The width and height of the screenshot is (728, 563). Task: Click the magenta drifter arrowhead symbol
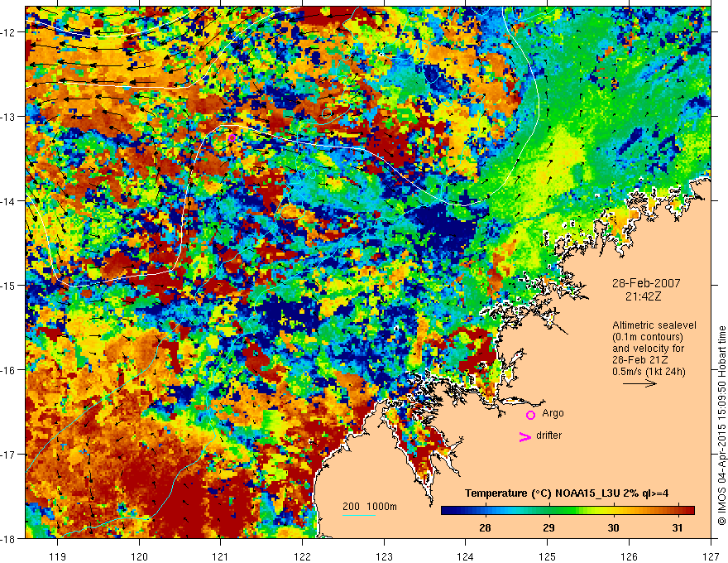click(524, 437)
